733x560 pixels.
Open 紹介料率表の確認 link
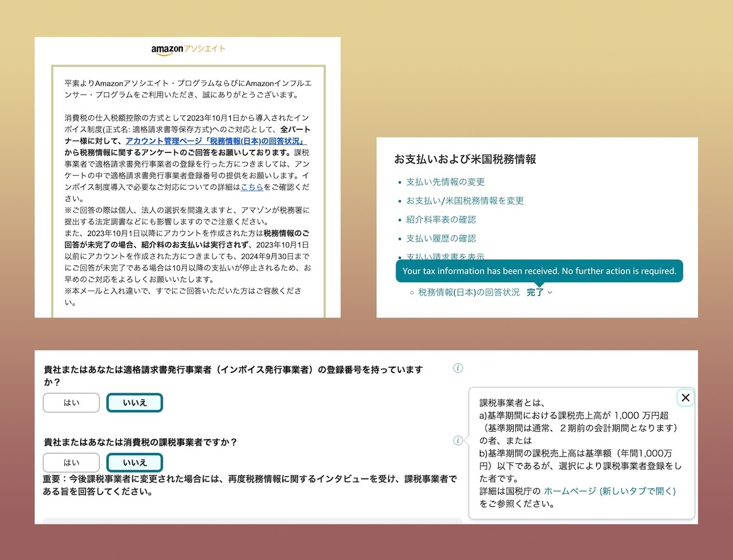(x=441, y=219)
